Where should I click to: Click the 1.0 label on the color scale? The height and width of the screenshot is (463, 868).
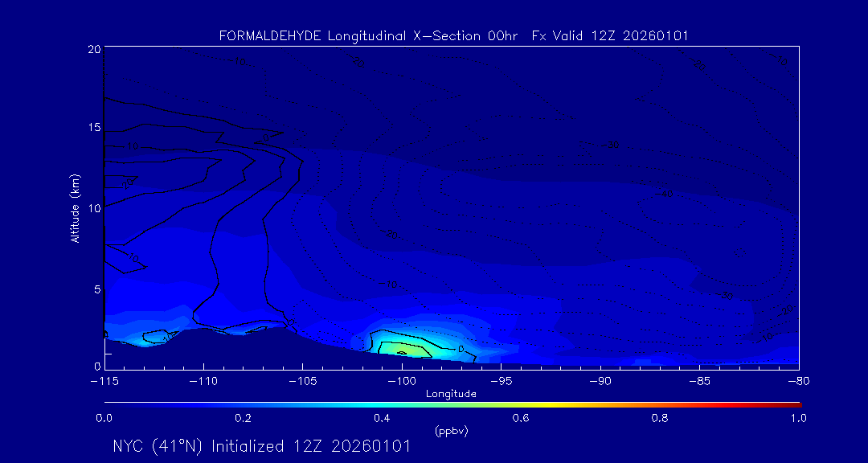click(799, 418)
